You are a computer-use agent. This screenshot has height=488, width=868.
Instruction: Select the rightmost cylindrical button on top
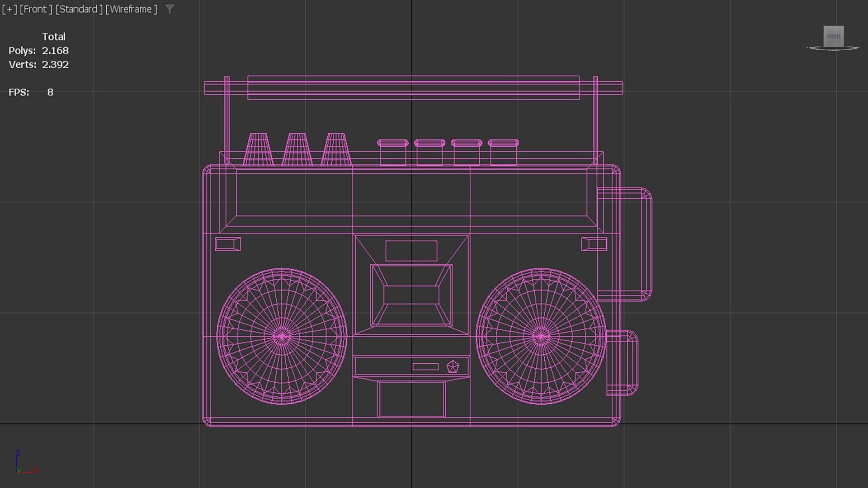(x=503, y=152)
